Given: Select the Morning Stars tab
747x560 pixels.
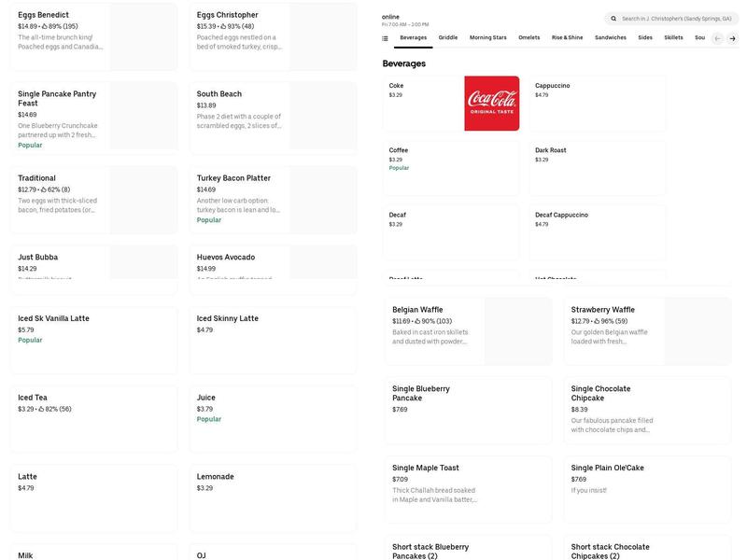Looking at the screenshot, I should pos(487,38).
